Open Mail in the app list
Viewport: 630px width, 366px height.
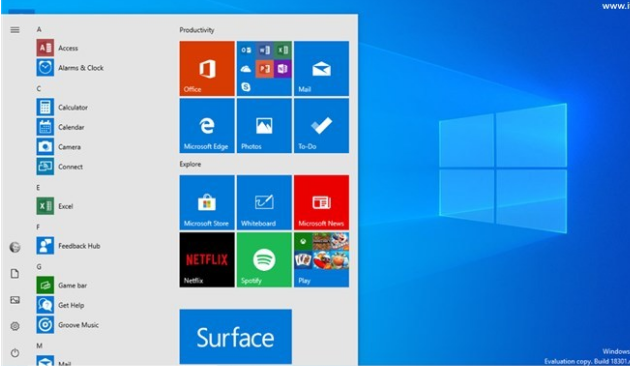[x=54, y=361]
